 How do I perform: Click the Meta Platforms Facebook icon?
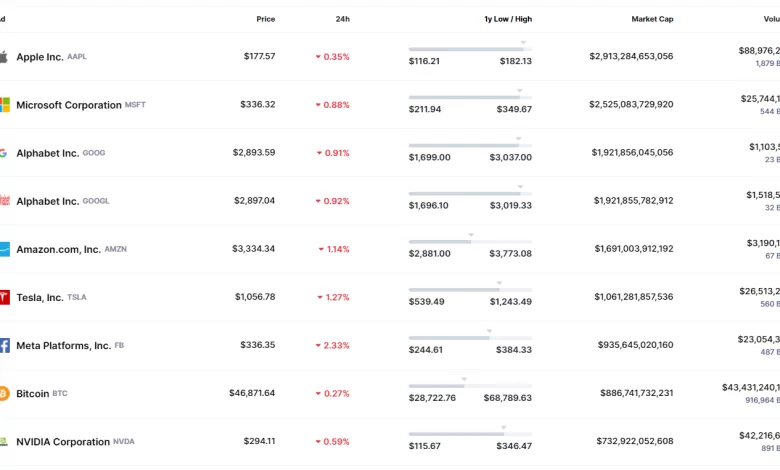point(4,345)
